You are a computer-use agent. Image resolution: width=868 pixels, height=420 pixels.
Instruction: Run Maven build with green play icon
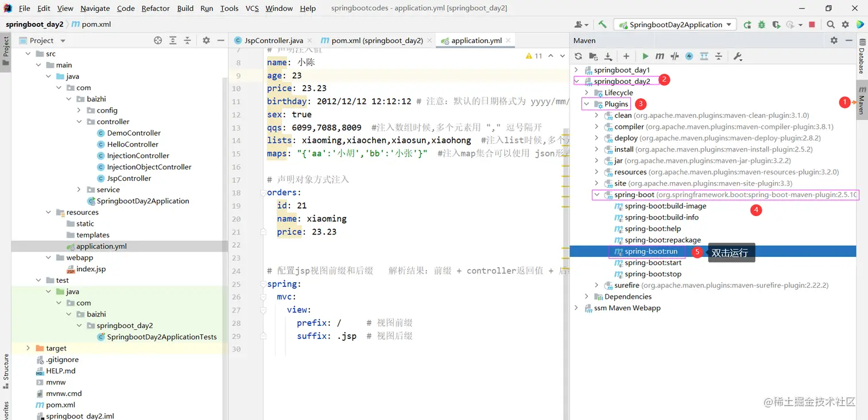[645, 56]
